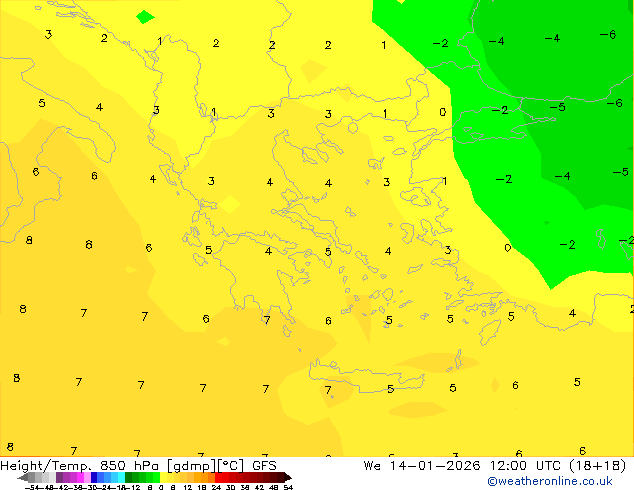Pick the dark purple swatch in the colour scale
This screenshot has height=490, width=634.
59,477
